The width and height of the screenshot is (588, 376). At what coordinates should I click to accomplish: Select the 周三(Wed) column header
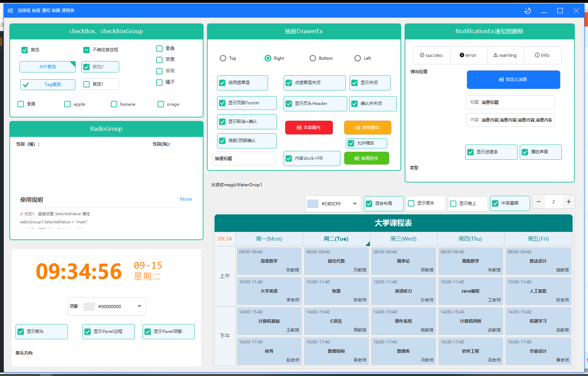403,239
